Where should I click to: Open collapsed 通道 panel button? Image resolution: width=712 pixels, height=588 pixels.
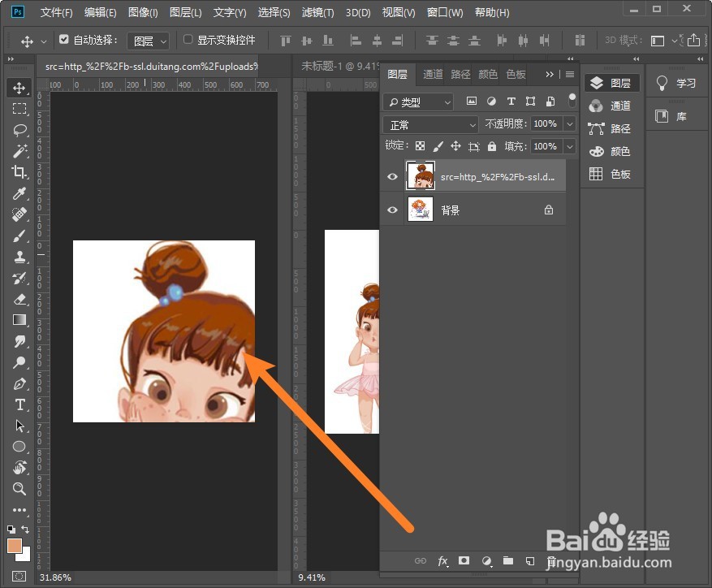(611, 106)
